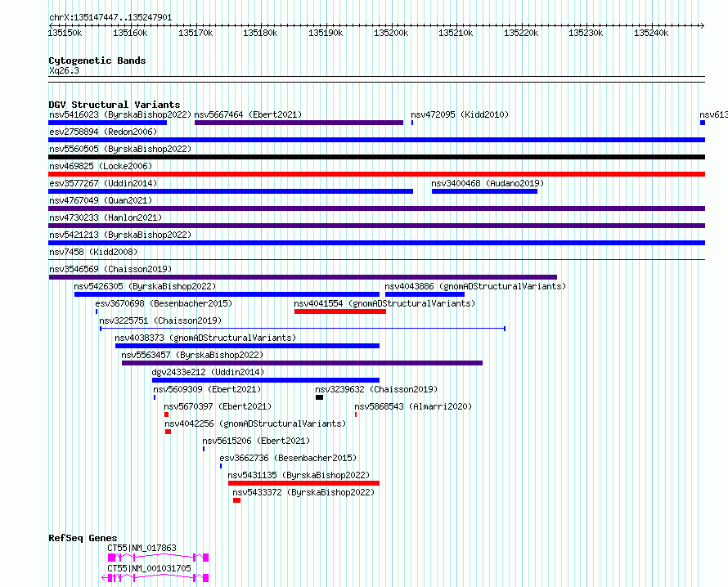Open the nsv7458 (Kidd2008) entry
The height and width of the screenshot is (587, 728).
pos(93,252)
